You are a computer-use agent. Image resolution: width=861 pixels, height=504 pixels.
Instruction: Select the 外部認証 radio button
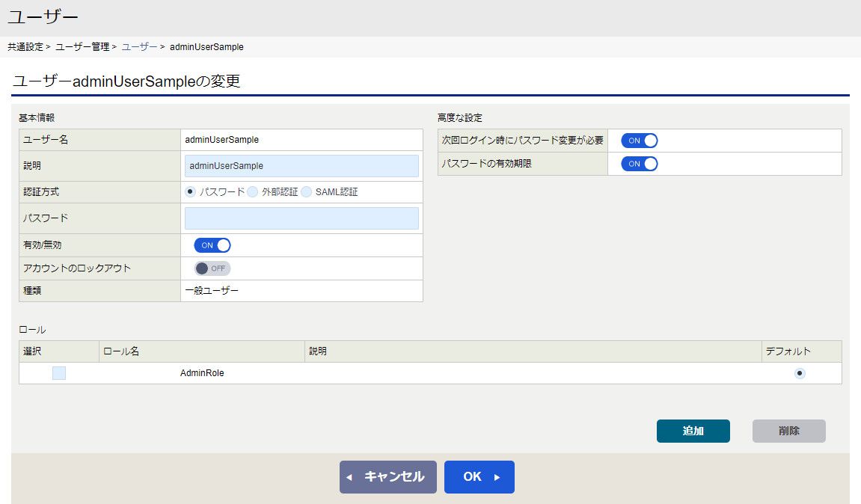[253, 191]
